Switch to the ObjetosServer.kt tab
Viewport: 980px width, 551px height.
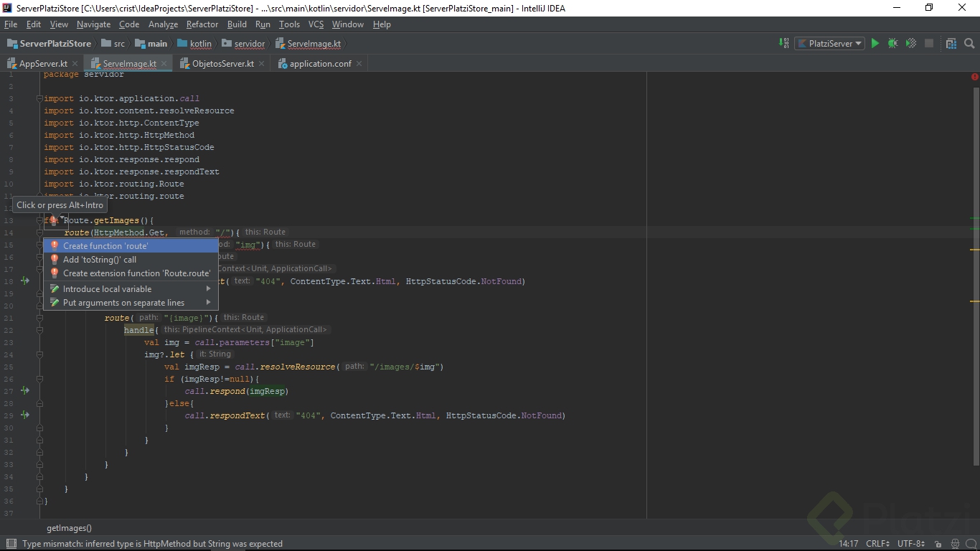222,64
